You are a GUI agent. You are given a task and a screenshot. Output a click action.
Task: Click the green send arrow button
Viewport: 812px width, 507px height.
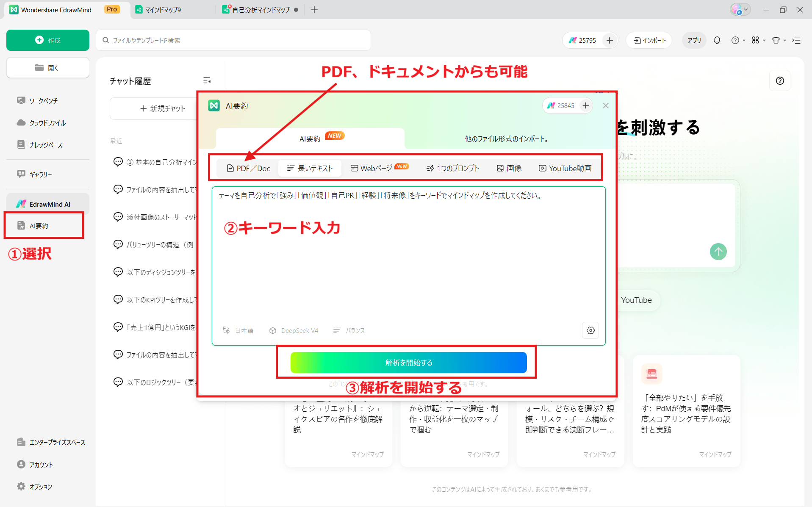718,252
